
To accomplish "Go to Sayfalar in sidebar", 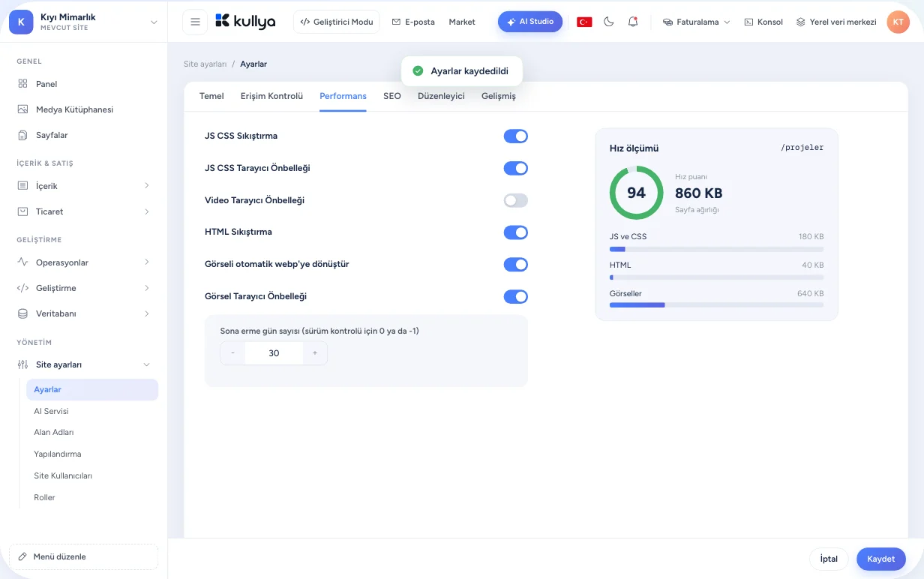I will (x=84, y=135).
